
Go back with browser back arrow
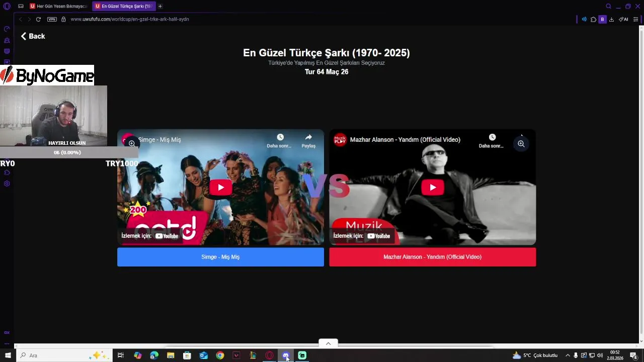click(x=20, y=19)
